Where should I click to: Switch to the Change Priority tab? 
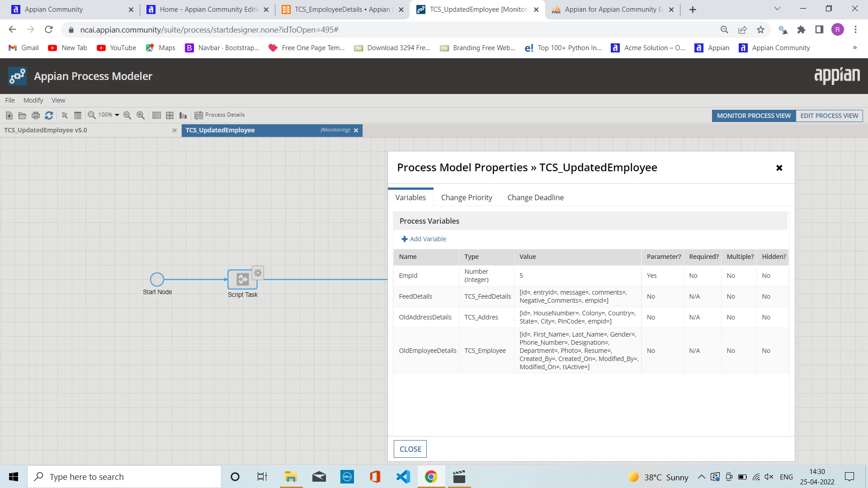click(x=467, y=197)
